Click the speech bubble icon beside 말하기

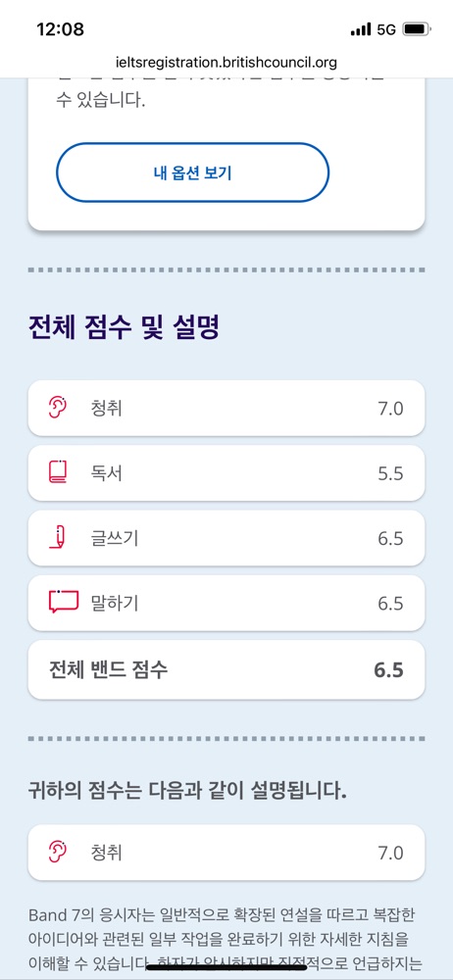click(63, 602)
